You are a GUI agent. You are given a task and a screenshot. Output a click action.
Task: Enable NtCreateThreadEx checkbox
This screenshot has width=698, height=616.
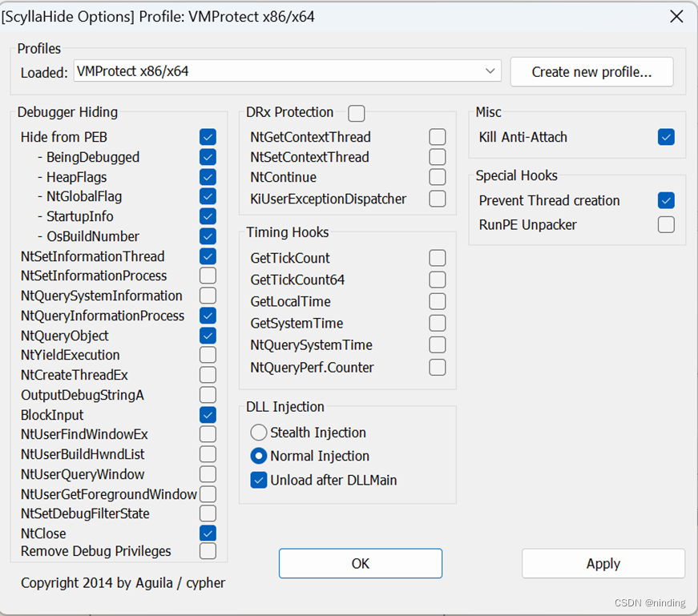click(208, 375)
